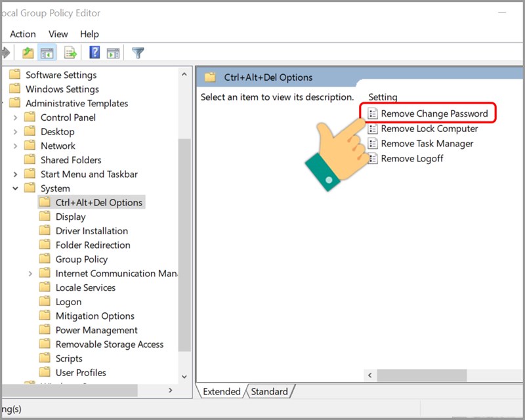
Task: Collapse the System tree node
Action: [x=15, y=188]
